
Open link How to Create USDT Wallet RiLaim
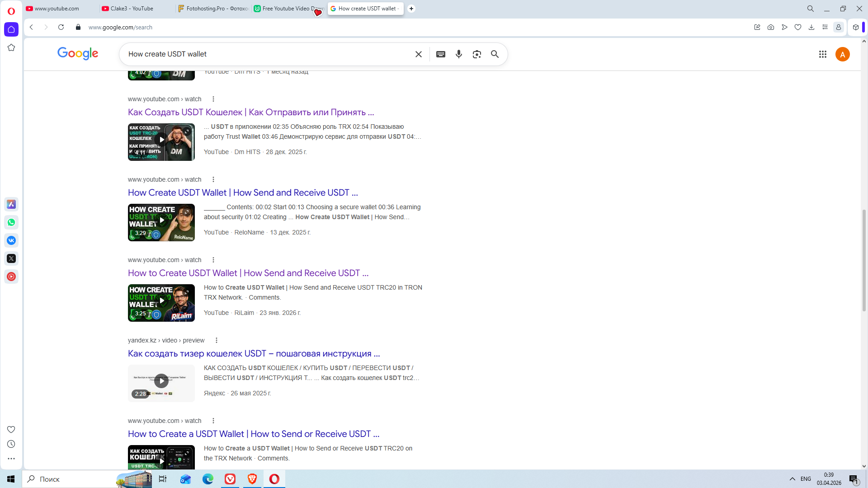pyautogui.click(x=248, y=273)
